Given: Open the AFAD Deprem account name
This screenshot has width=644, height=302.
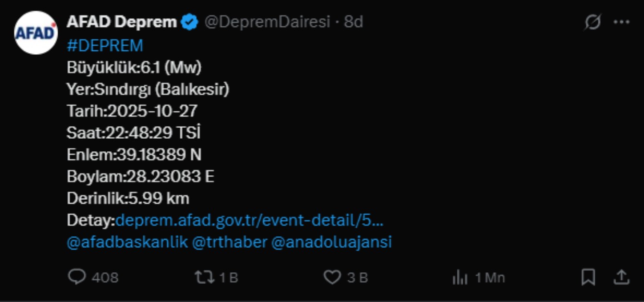Looking at the screenshot, I should click(121, 22).
